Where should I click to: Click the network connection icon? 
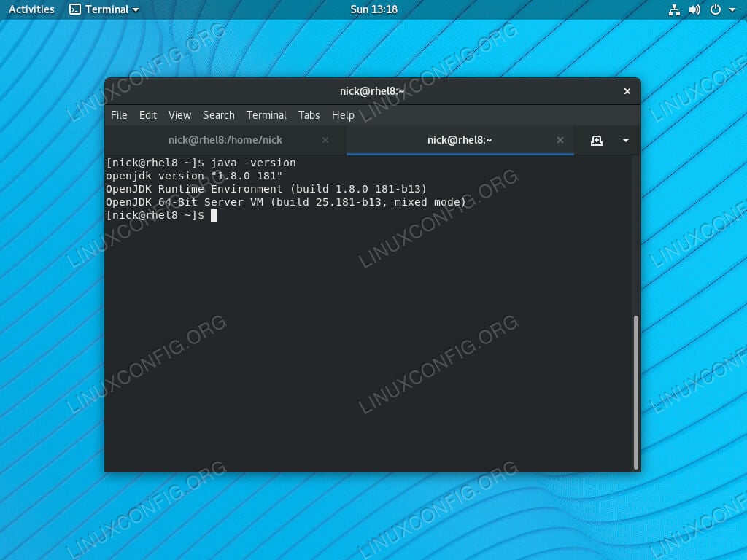pos(674,9)
